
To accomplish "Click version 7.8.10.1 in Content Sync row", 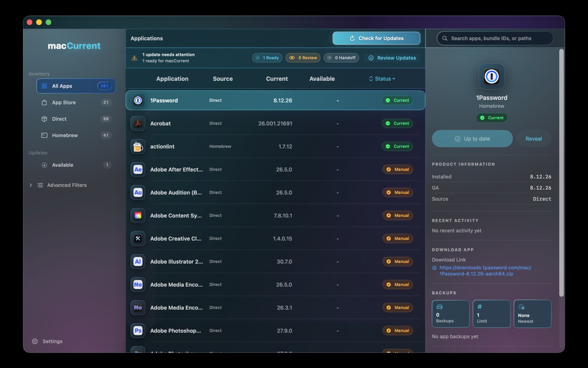I will click(x=283, y=215).
